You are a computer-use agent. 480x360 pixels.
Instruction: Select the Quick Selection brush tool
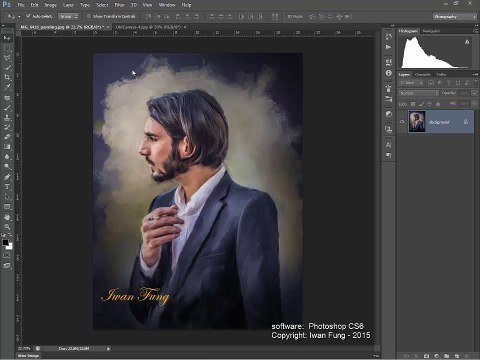click(7, 68)
